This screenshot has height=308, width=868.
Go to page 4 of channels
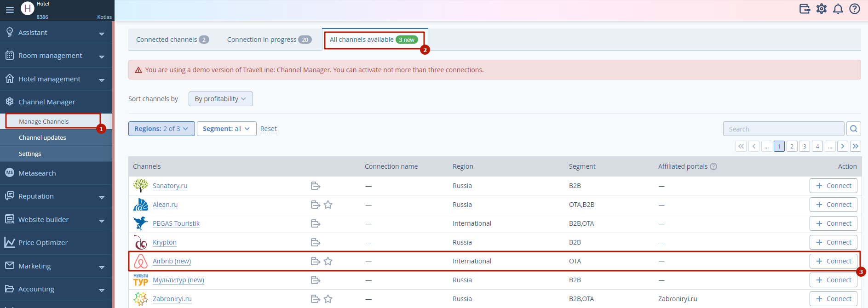click(817, 146)
